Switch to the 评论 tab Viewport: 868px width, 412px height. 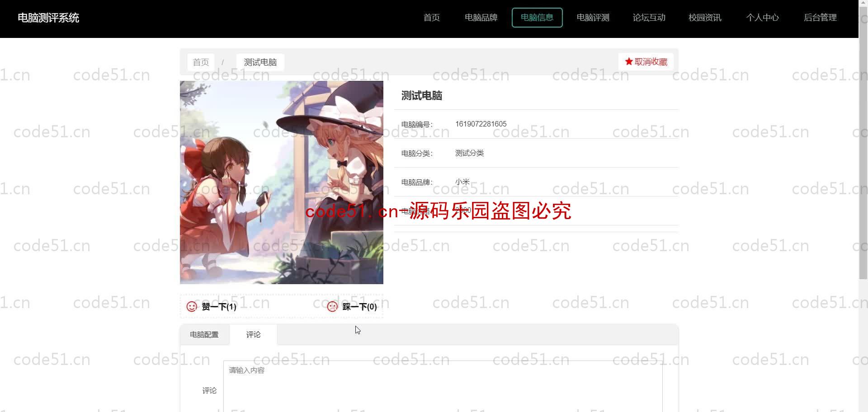(254, 335)
